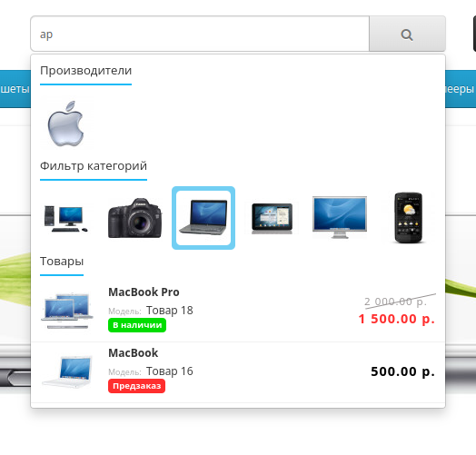Filter by desktop computers category icon

point(67,218)
